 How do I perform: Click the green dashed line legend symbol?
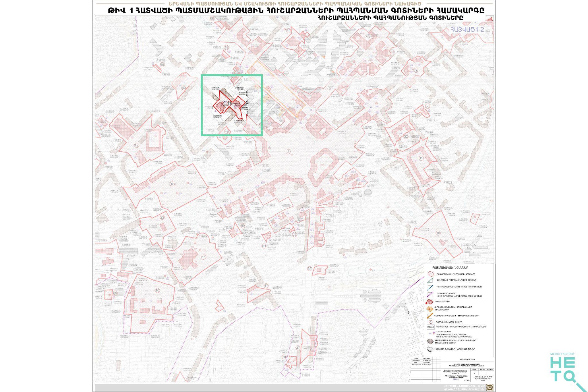430,280
